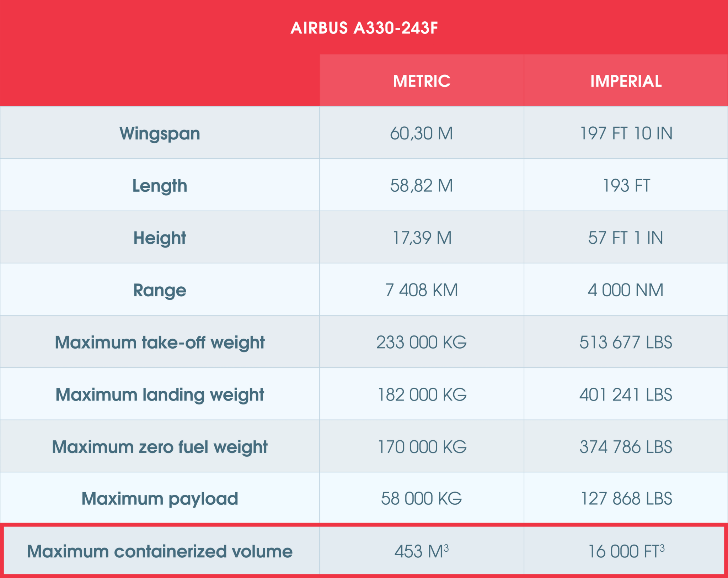This screenshot has height=578, width=728.
Task: Click the 7 408 KM range value
Action: (x=421, y=290)
